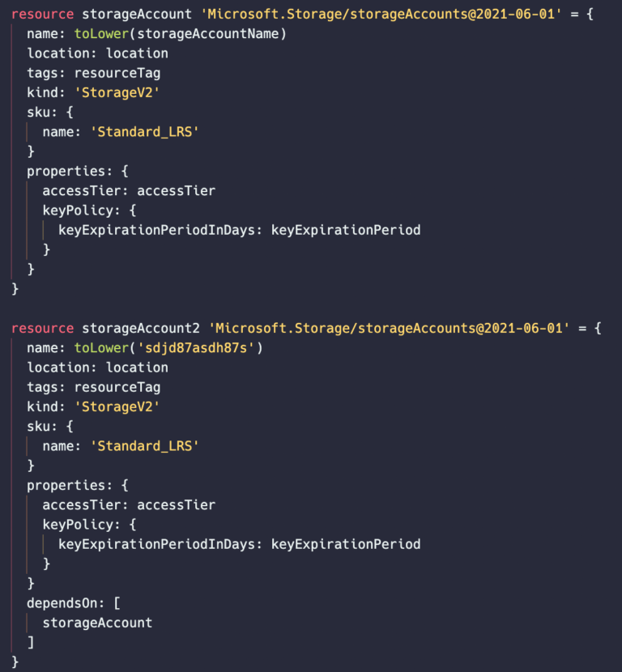Viewport: 622px width, 672px height.
Task: Click the second 'StorageV2' kind value
Action: pos(117,406)
